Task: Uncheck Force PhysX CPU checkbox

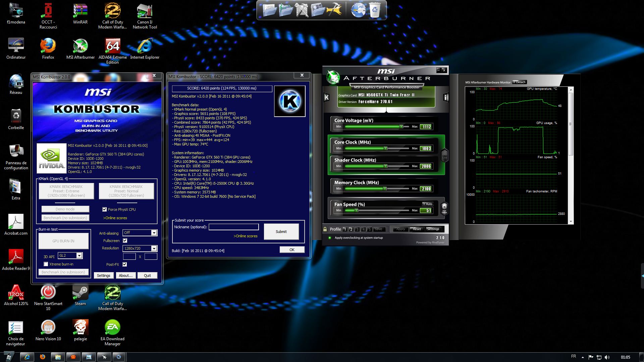Action: (x=105, y=209)
